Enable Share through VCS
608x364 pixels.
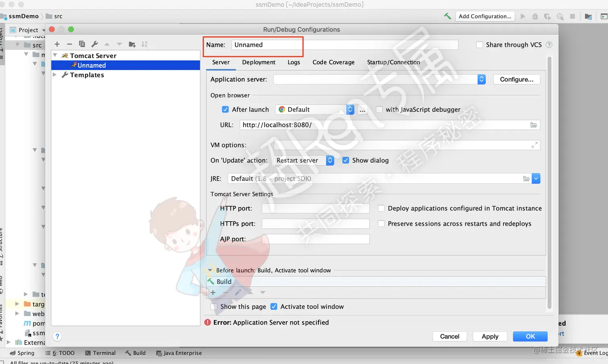pos(479,45)
